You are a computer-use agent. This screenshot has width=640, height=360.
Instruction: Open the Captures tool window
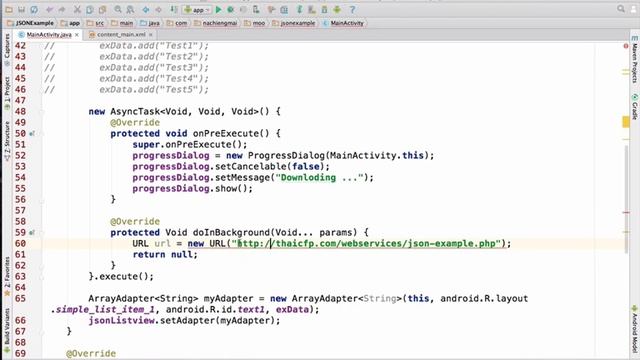(x=7, y=50)
